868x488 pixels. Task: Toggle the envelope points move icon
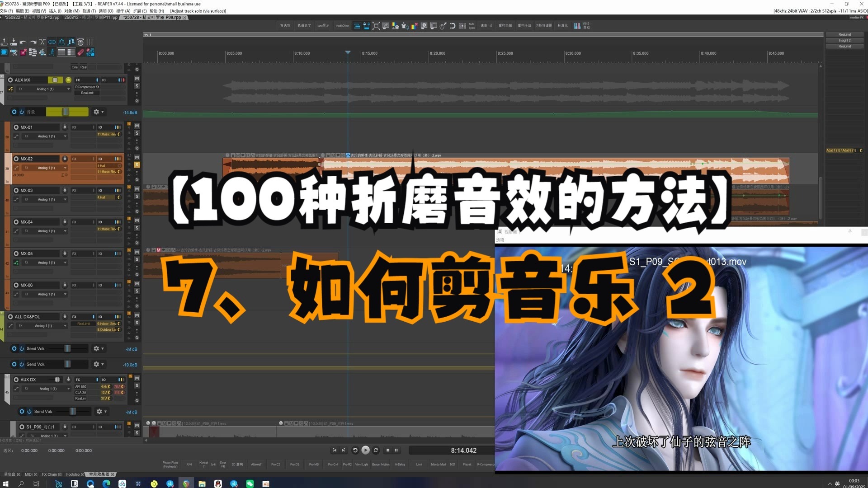[x=71, y=42]
